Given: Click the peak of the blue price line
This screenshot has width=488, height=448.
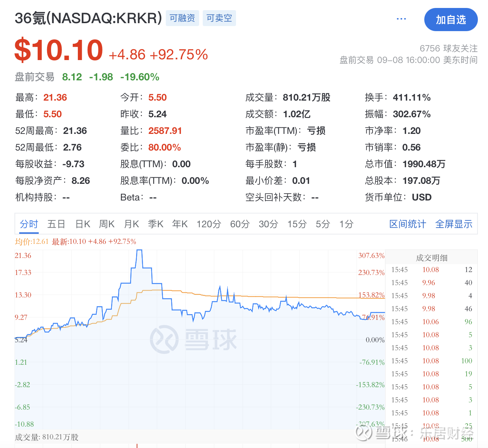Looking at the screenshot, I should click(139, 250).
